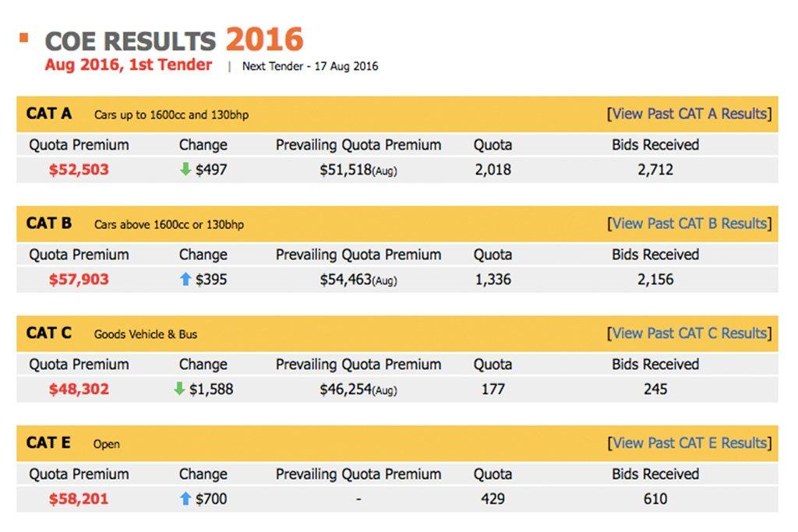Click the CAT E quota premium $58,201
The height and width of the screenshot is (532, 798).
79,499
